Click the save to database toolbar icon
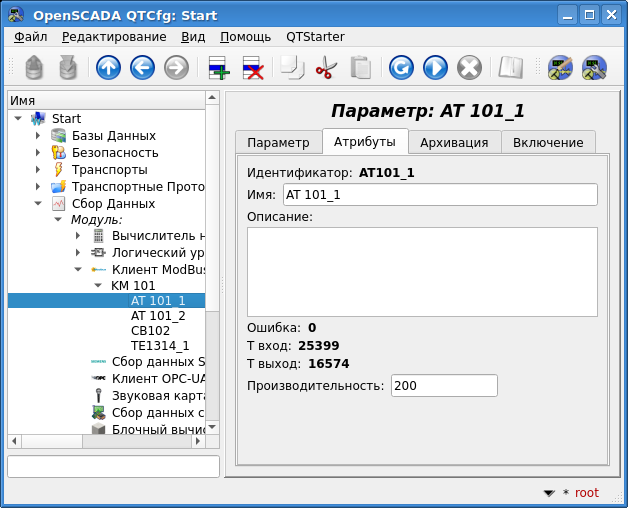This screenshot has width=628, height=508. pos(68,68)
